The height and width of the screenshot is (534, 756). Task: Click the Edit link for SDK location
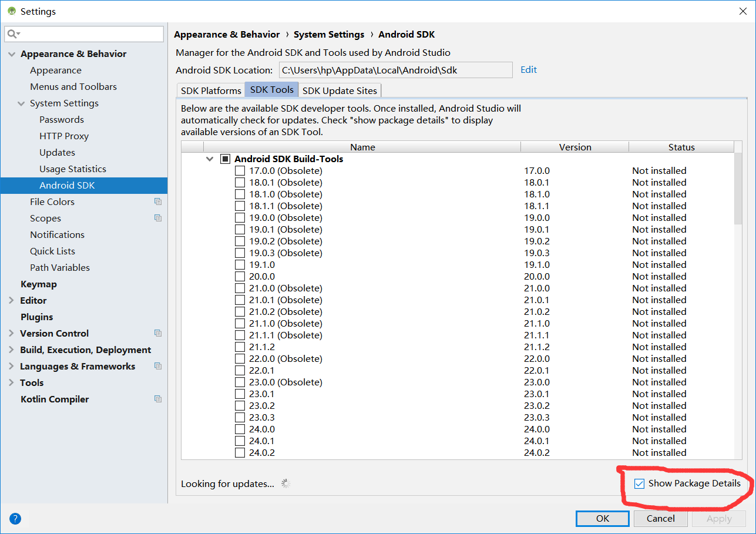(529, 69)
